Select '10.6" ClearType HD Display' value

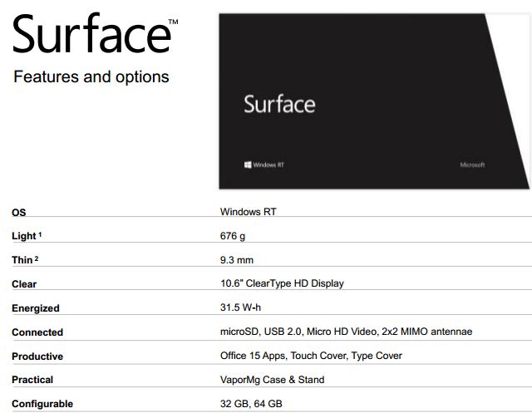point(282,283)
